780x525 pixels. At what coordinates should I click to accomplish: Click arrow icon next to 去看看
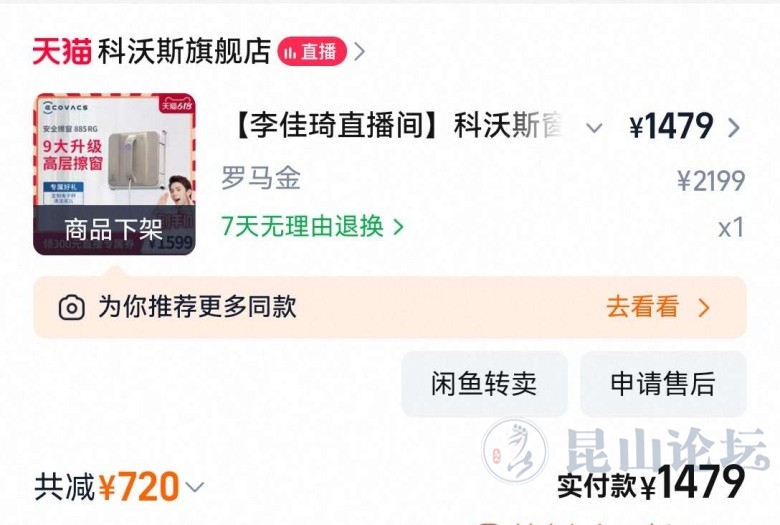point(703,308)
